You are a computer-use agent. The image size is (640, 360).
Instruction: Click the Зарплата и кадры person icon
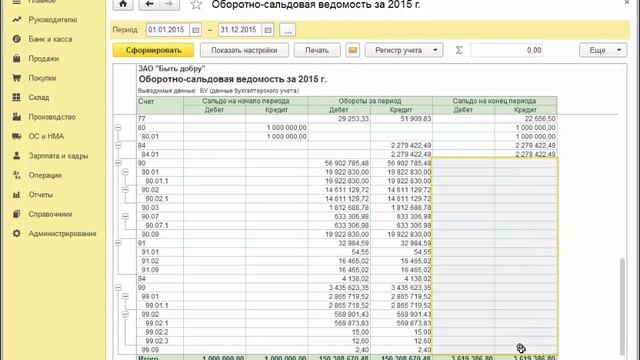16,156
